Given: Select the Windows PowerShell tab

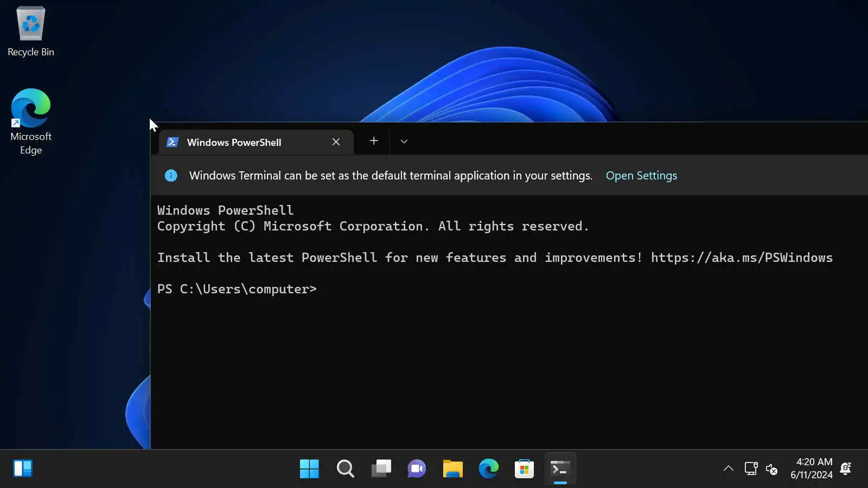Looking at the screenshot, I should 257,142.
